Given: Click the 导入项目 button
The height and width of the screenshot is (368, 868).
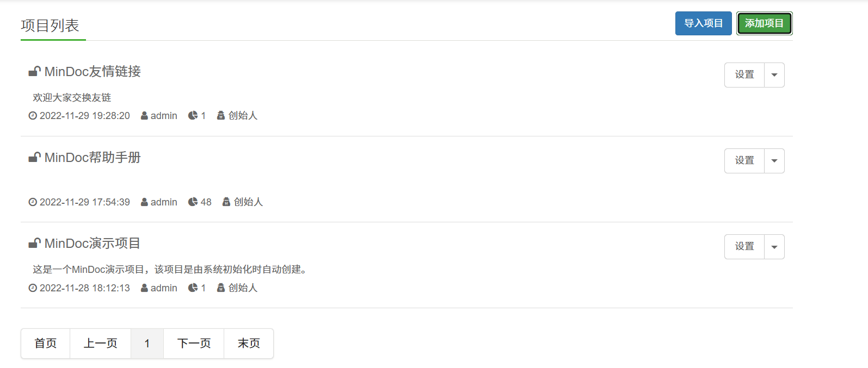Looking at the screenshot, I should (x=703, y=23).
